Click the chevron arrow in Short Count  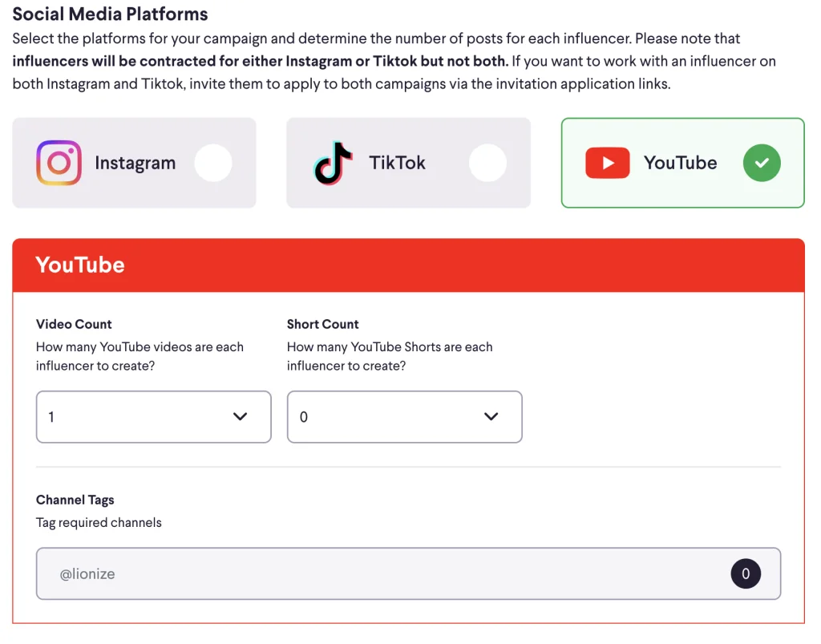tap(491, 416)
